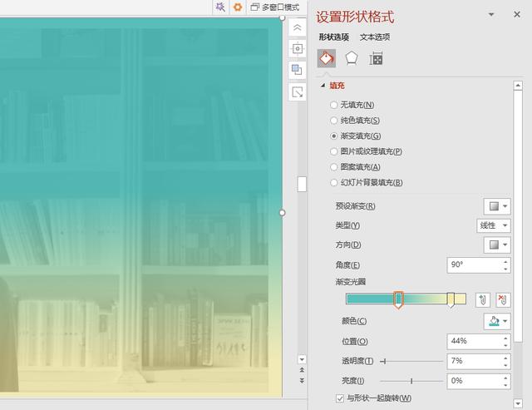
Task: Close the 设置形状格式 pane
Action: 517,14
